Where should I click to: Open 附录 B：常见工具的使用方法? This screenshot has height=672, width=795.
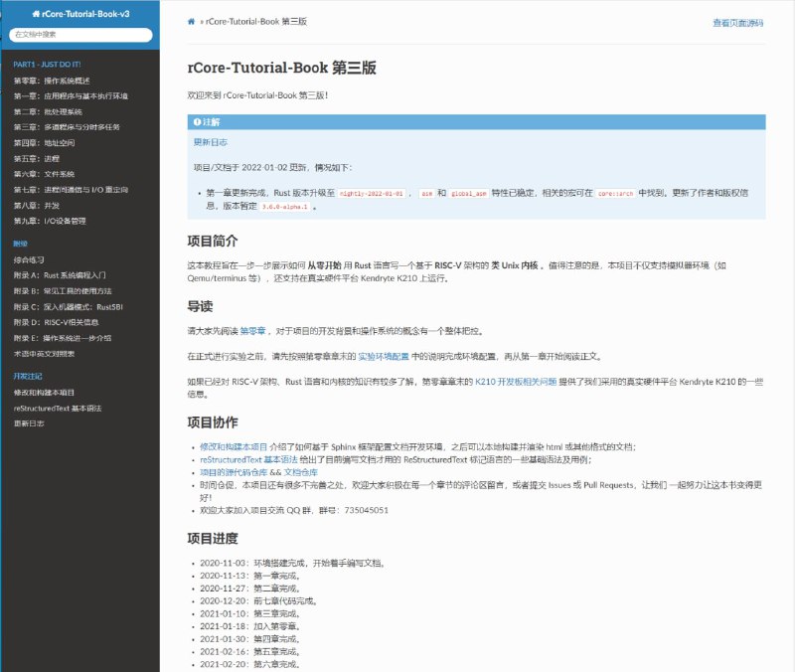tap(63, 291)
